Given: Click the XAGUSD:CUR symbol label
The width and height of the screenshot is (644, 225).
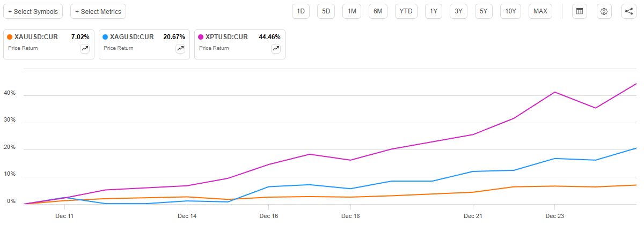Looking at the screenshot, I should coord(132,37).
